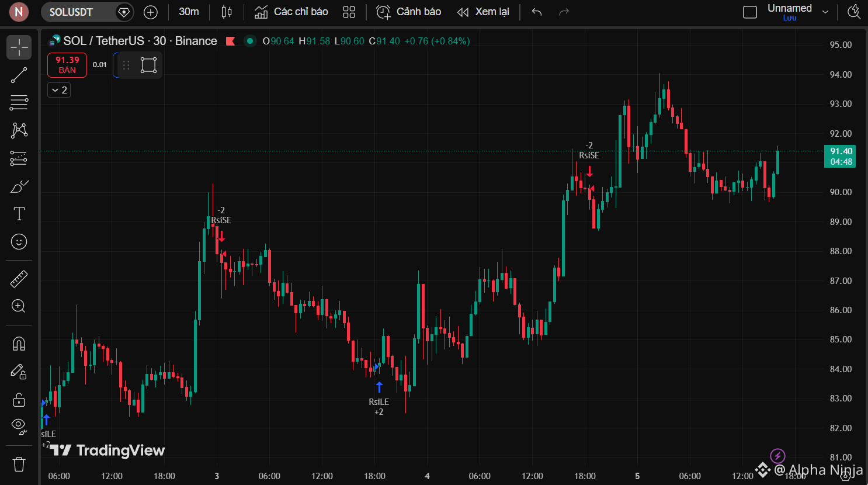Image resolution: width=868 pixels, height=485 pixels.
Task: Select the trend line drawing tool
Action: pos(19,75)
